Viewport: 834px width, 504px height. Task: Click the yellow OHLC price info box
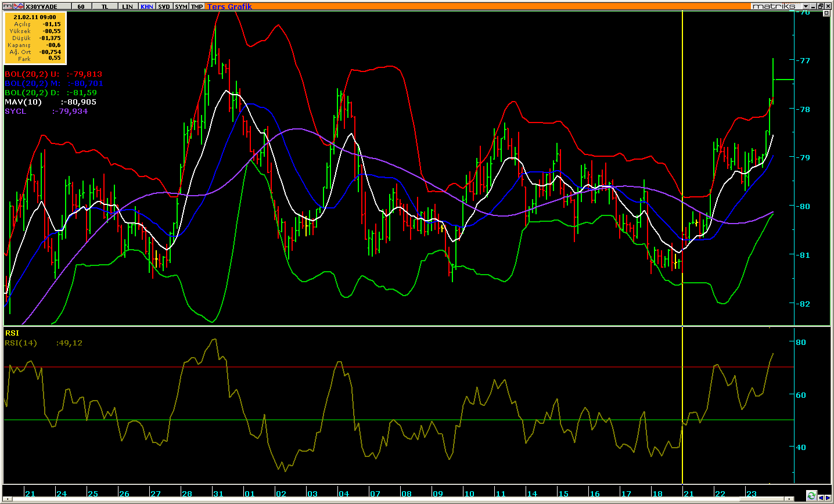click(x=35, y=38)
